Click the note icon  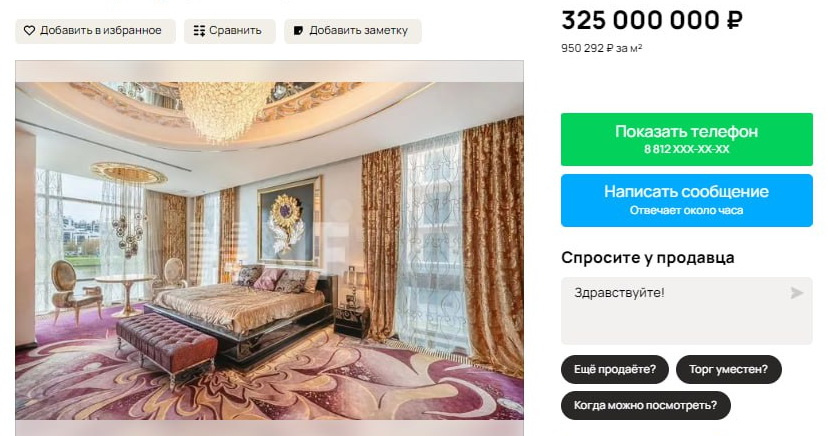[x=298, y=31]
